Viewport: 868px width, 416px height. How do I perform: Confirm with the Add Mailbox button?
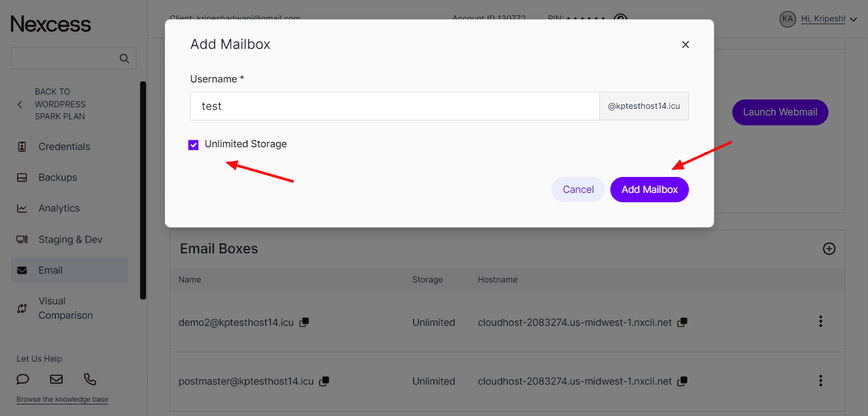click(649, 190)
